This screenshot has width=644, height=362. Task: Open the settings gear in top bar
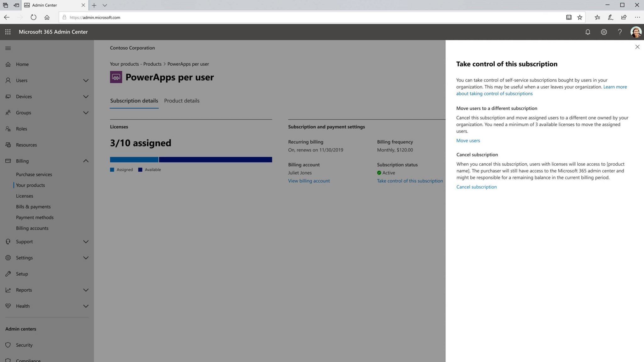coord(604,32)
